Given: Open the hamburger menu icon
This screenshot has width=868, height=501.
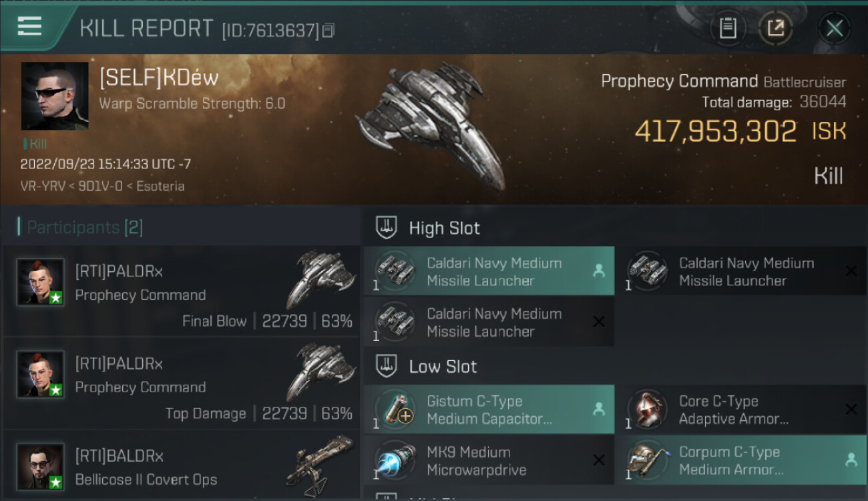Looking at the screenshot, I should click(29, 27).
